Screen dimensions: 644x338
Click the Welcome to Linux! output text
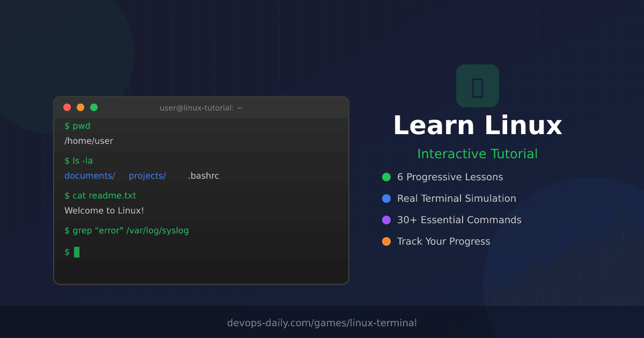pos(104,210)
